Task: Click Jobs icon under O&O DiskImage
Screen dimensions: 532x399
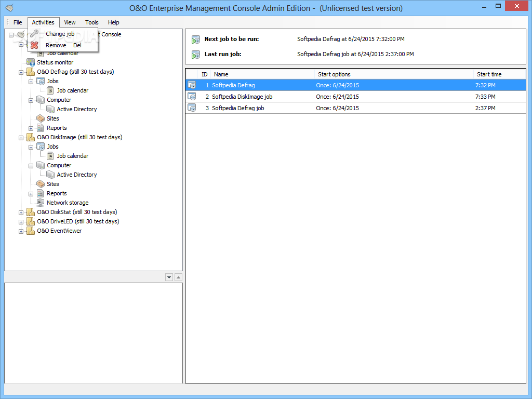Action: (x=41, y=147)
